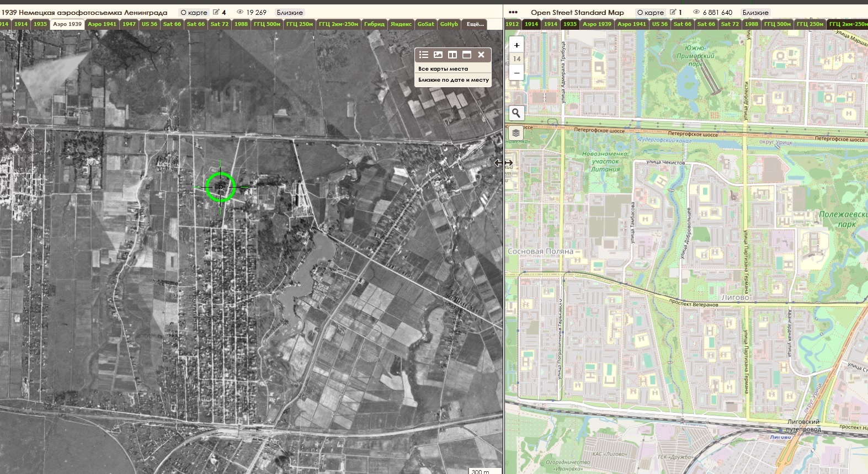Switch right panel to 'Аэро 1939' tab
868x474 pixels.
(597, 24)
